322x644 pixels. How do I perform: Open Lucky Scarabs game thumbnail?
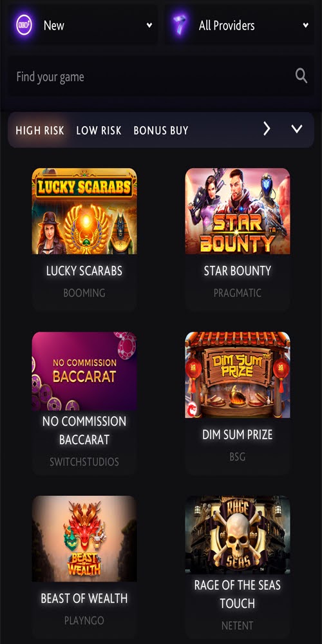(84, 211)
